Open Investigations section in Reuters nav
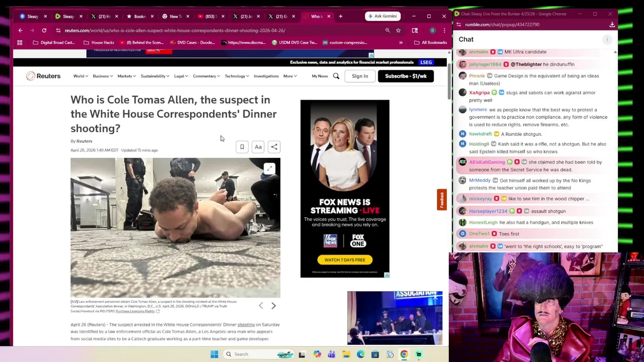Screen dimensions: 644x362 (x=266, y=76)
